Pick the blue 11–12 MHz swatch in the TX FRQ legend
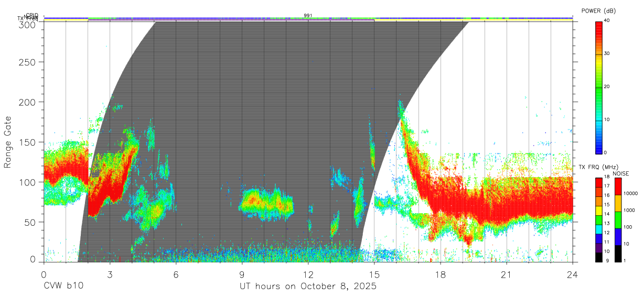 coord(599,238)
